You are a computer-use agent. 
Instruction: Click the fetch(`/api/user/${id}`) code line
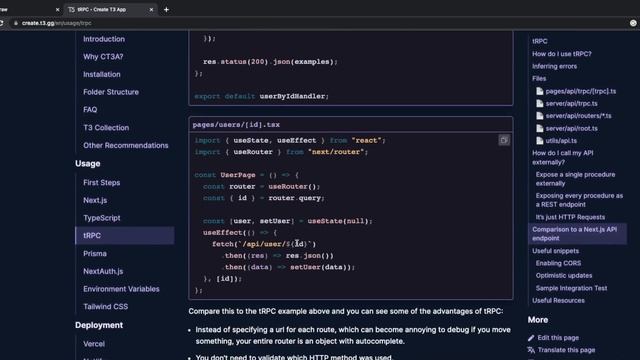coord(264,244)
